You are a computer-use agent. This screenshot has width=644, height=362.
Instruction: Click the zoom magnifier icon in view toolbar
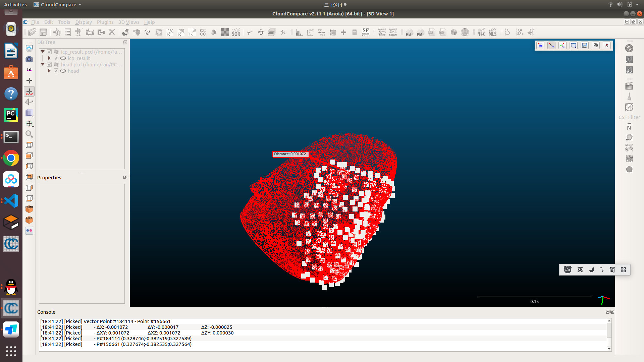[29, 134]
